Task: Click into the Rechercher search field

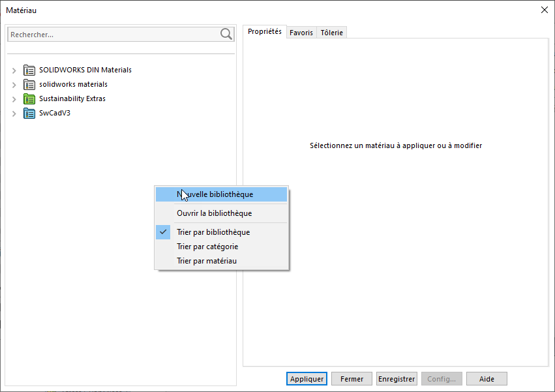Action: point(111,35)
